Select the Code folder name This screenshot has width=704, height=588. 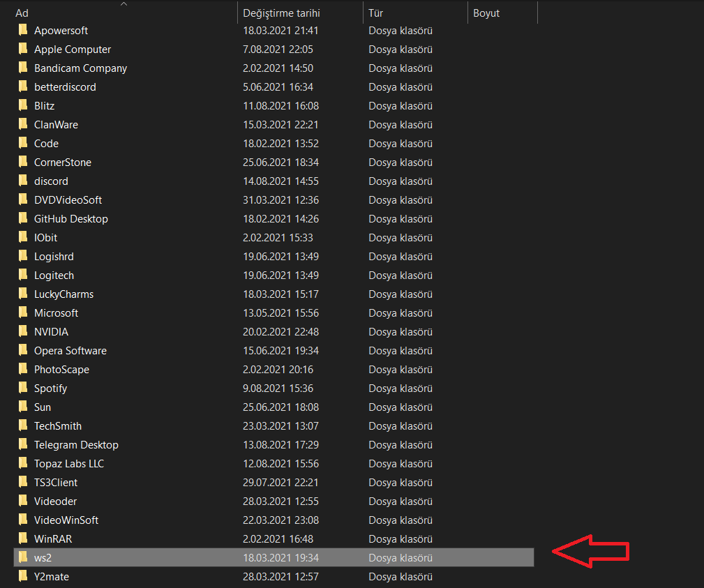pyautogui.click(x=46, y=144)
